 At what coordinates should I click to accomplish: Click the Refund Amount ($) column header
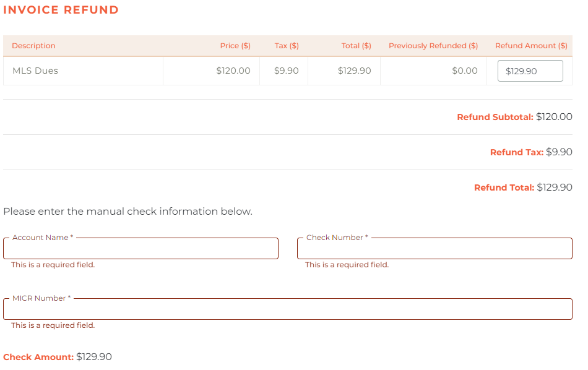tap(531, 46)
